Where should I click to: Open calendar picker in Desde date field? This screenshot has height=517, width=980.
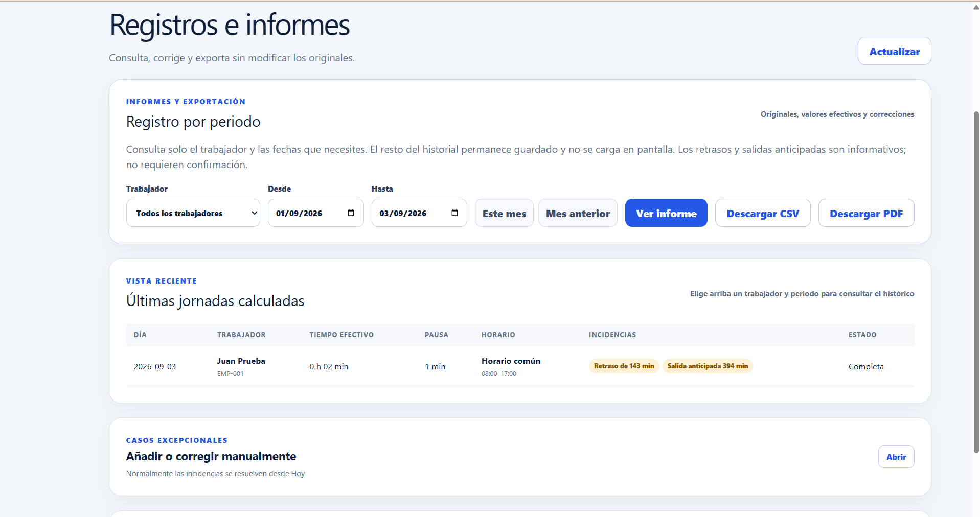pos(351,213)
